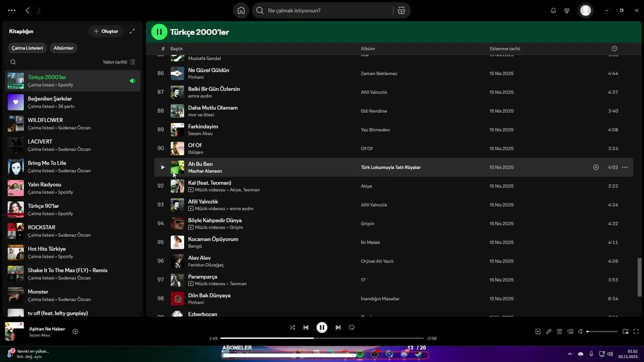644x362 pixels.
Task: Sort the tracks by the Albüm column
Action: tap(368, 49)
